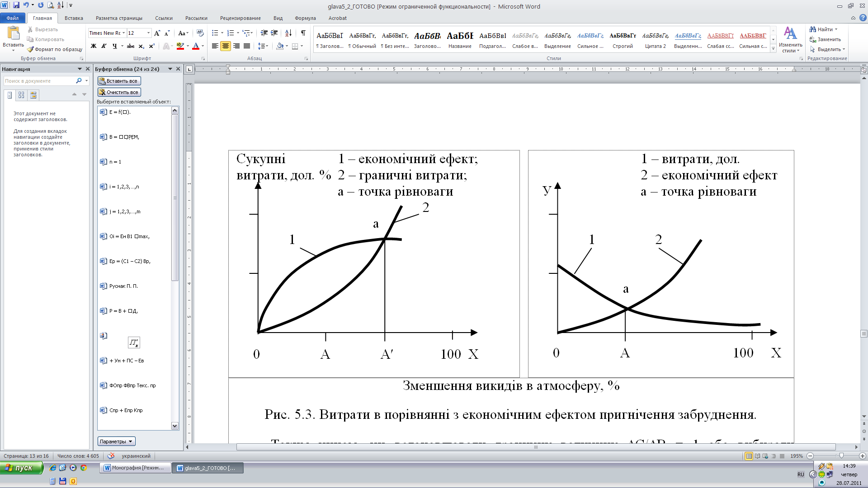Clear formatting eraser icon
This screenshot has height=488, width=868.
200,33
